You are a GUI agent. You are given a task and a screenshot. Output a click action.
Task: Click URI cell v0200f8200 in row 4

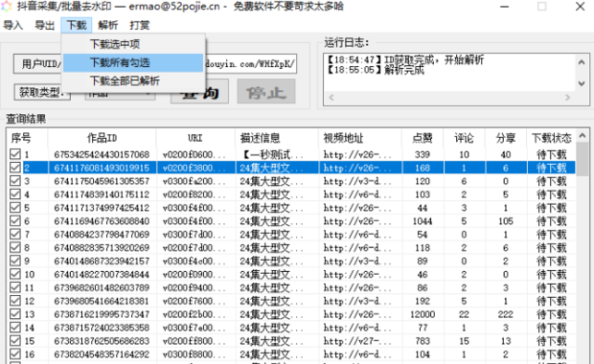pyautogui.click(x=194, y=194)
